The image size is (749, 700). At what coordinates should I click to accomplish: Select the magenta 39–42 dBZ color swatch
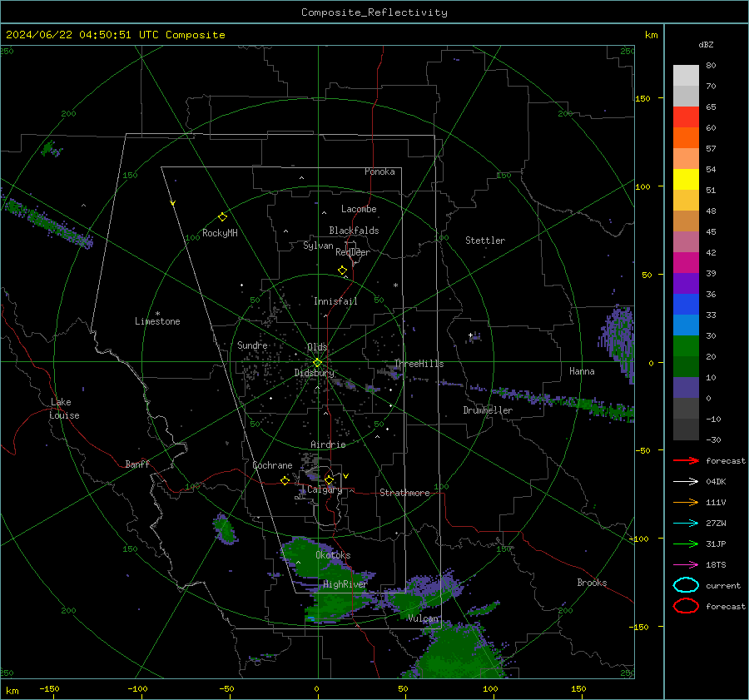click(x=686, y=263)
